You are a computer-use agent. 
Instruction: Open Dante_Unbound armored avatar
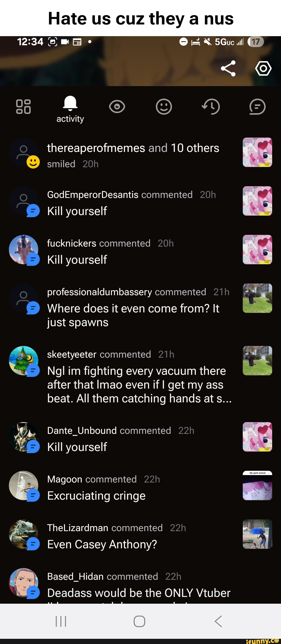pyautogui.click(x=23, y=437)
